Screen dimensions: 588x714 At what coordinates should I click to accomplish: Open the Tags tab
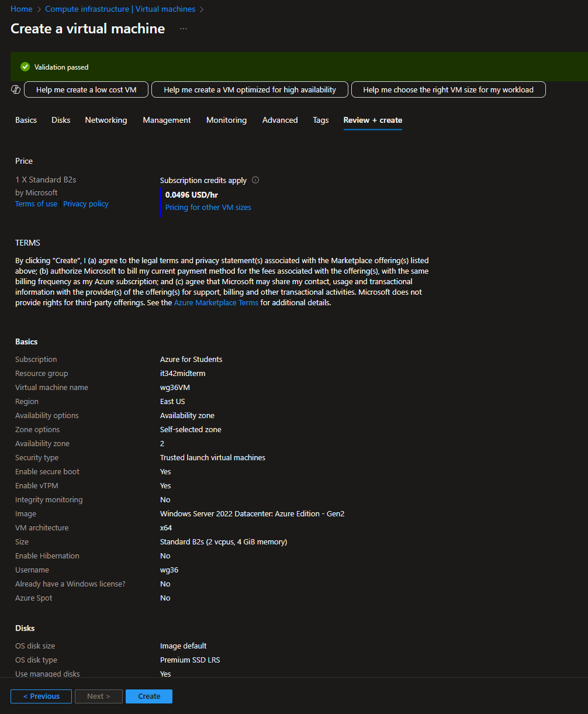(x=320, y=120)
